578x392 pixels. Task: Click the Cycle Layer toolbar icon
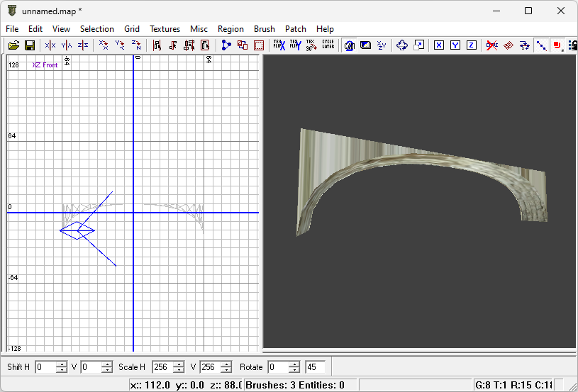328,45
